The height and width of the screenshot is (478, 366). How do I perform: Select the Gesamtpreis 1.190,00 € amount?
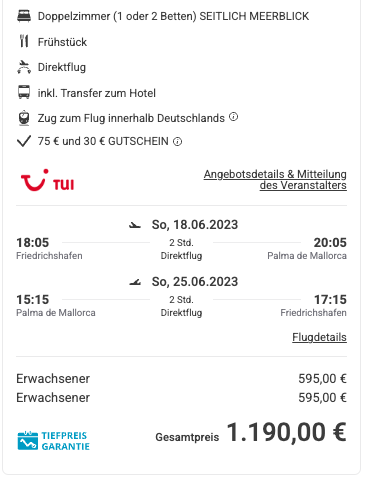[x=287, y=432]
